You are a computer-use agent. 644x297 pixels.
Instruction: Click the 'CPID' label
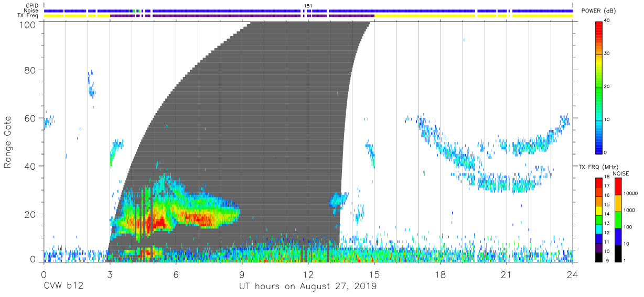(x=32, y=6)
